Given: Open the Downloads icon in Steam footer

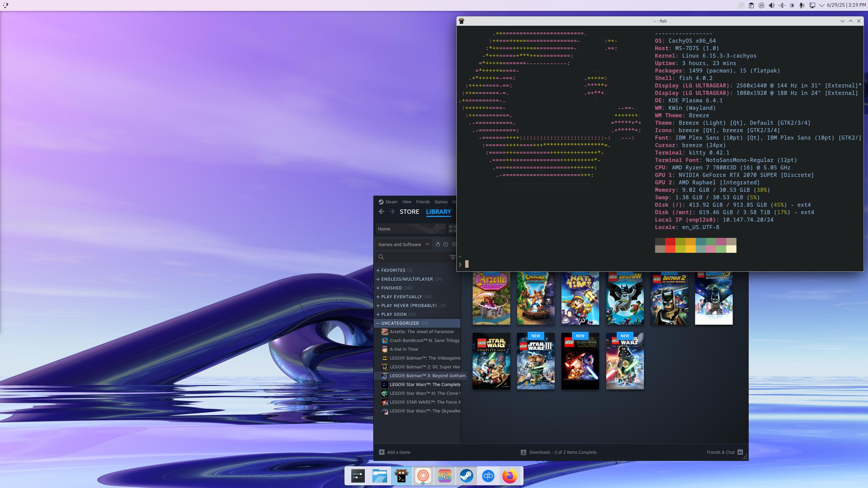Looking at the screenshot, I should tap(524, 452).
